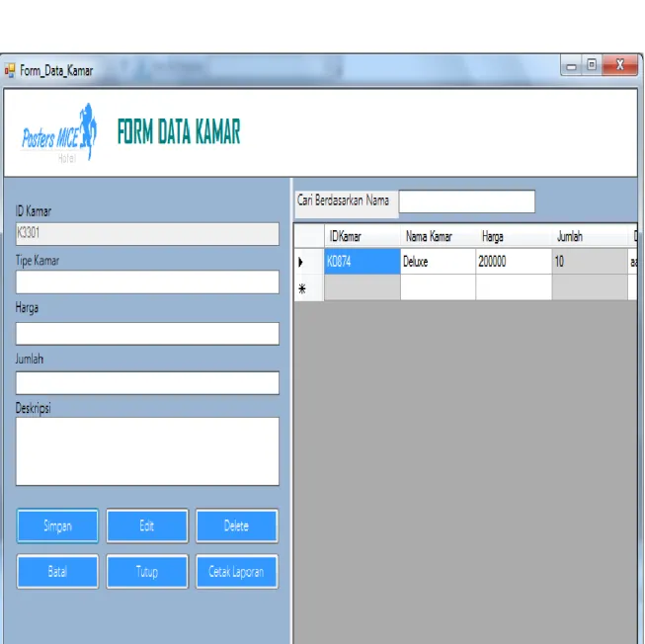Click the Batal button
The height and width of the screenshot is (644, 645).
(x=57, y=571)
